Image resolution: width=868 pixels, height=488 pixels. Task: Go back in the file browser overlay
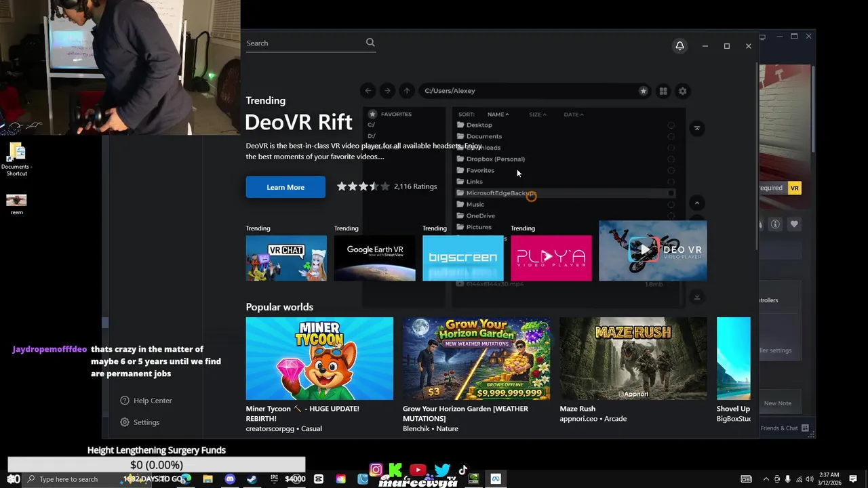(x=368, y=91)
